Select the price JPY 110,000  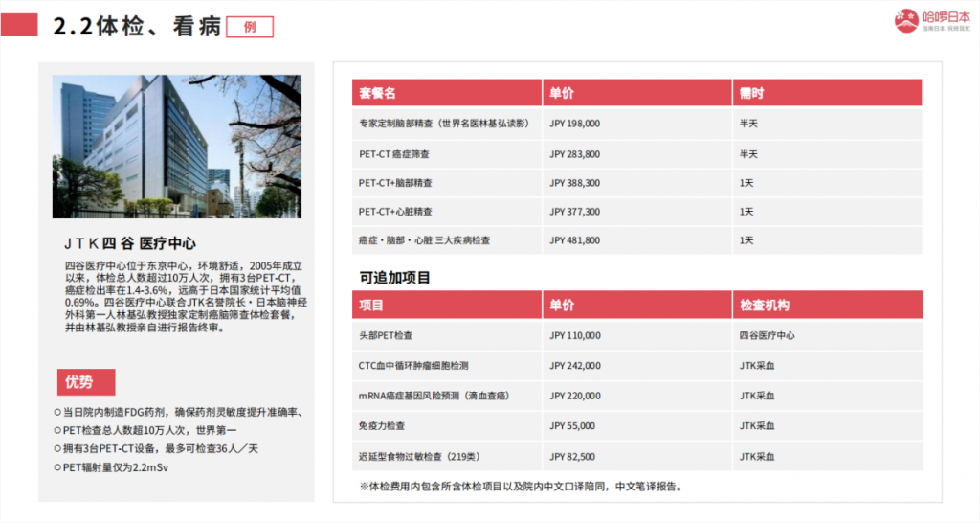tap(575, 335)
